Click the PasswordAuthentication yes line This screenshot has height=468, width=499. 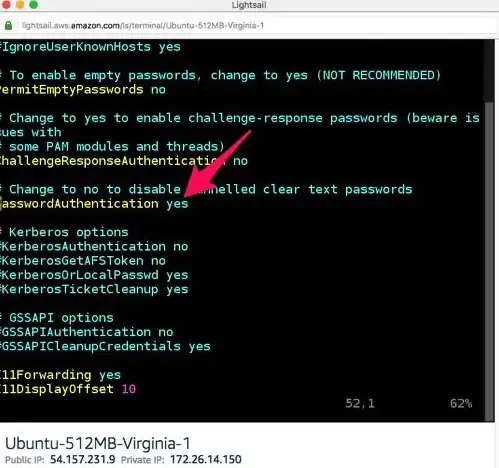(x=94, y=204)
